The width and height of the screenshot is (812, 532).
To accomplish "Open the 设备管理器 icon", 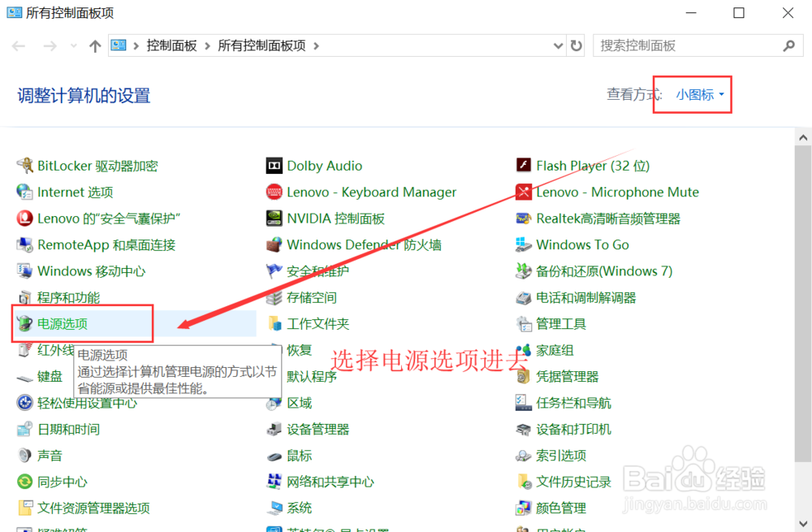I will coord(274,429).
